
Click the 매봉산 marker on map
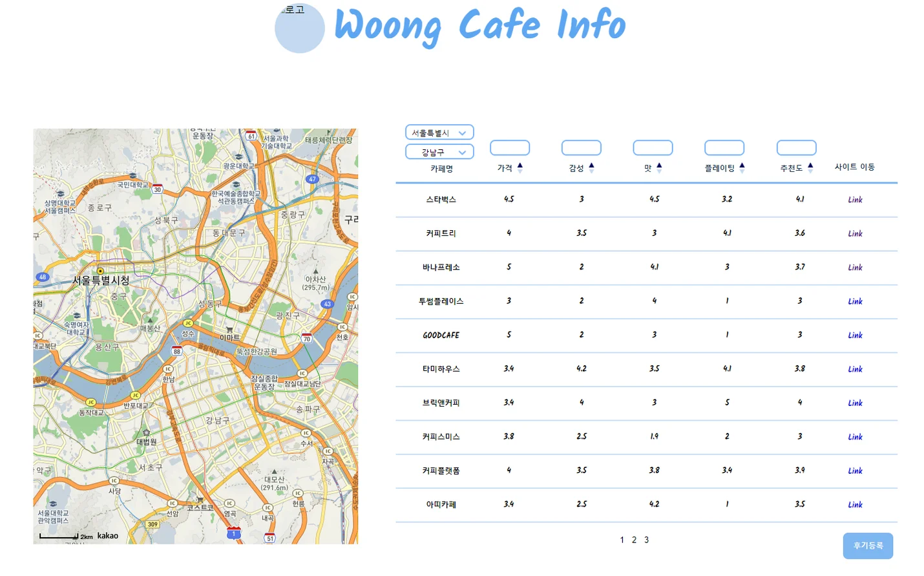(150, 320)
